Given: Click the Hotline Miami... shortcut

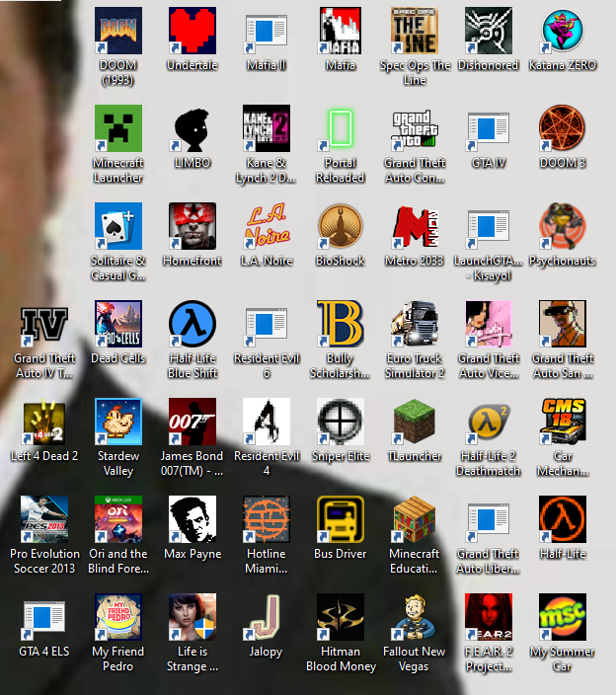Looking at the screenshot, I should click(x=267, y=519).
